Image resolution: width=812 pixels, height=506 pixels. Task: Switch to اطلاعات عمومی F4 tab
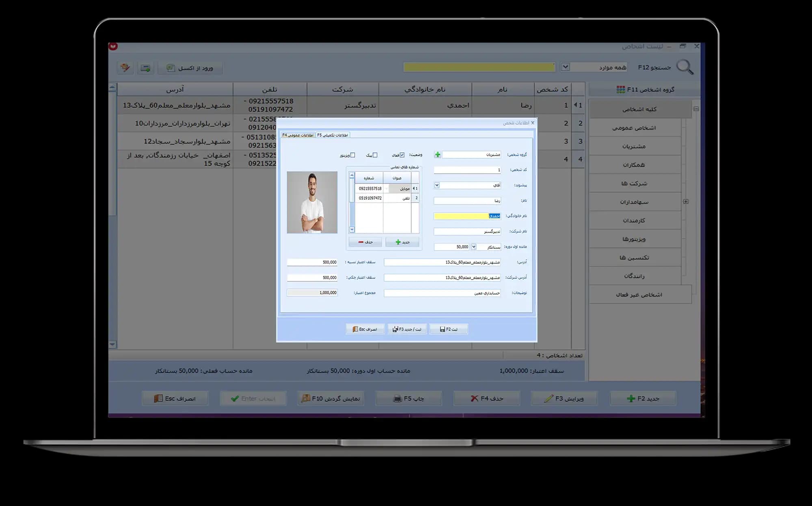pos(298,135)
